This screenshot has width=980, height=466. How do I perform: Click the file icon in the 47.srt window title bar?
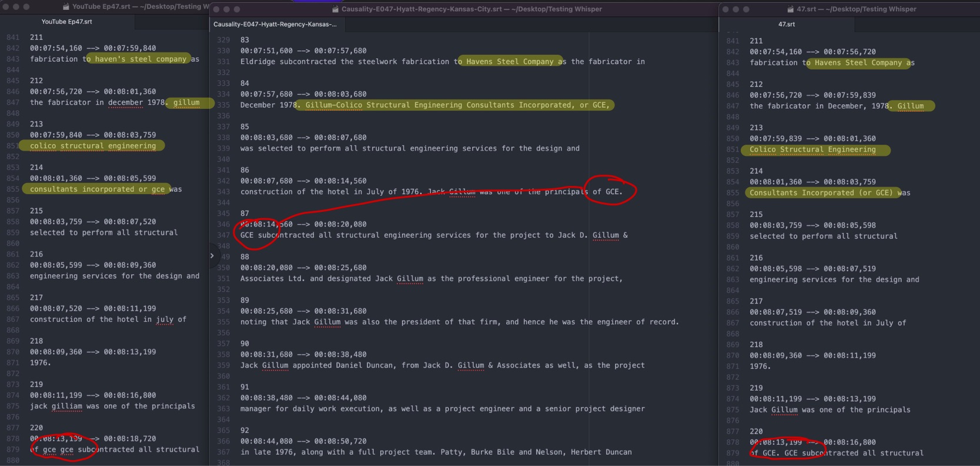[x=791, y=9]
